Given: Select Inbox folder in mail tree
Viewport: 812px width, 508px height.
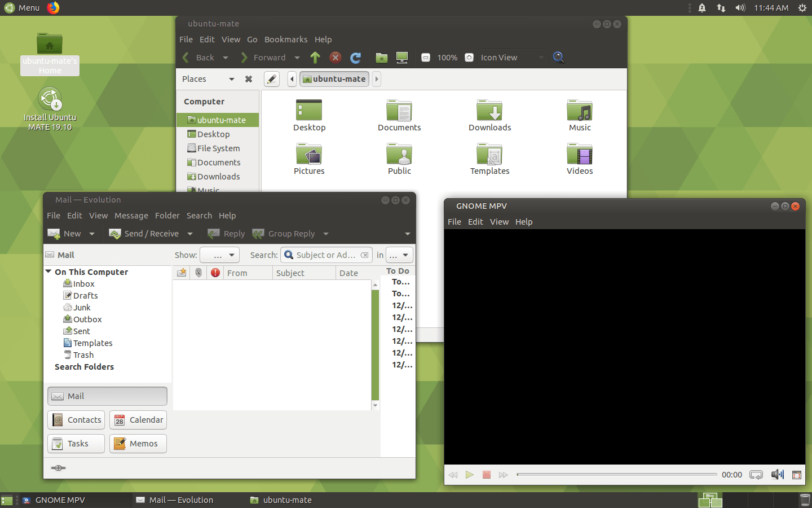Looking at the screenshot, I should (x=83, y=284).
